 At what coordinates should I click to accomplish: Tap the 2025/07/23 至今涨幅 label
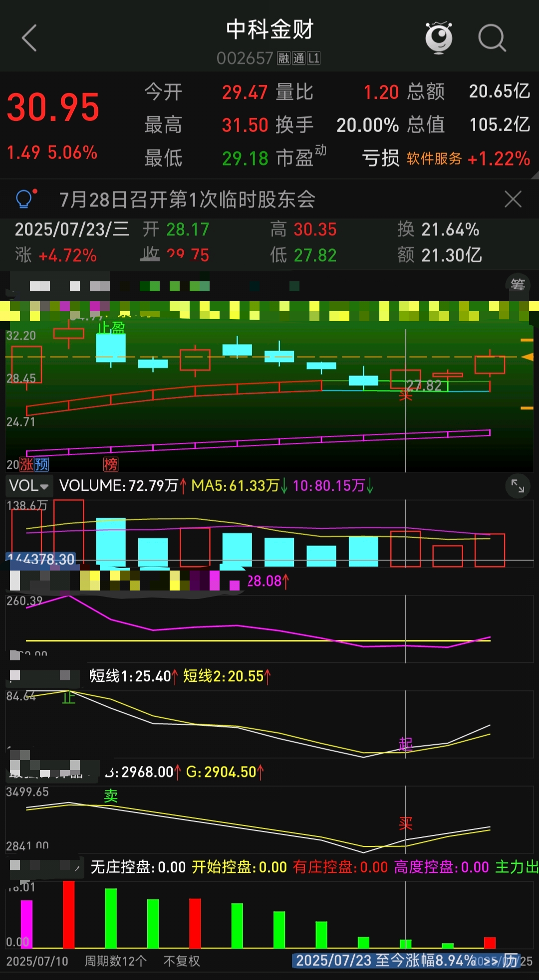(x=386, y=961)
